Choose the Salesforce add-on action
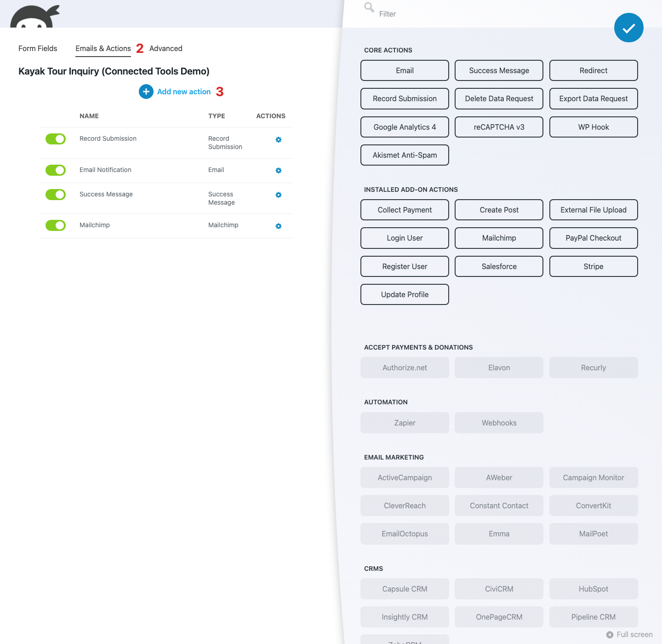Viewport: 662px width, 644px height. click(499, 266)
